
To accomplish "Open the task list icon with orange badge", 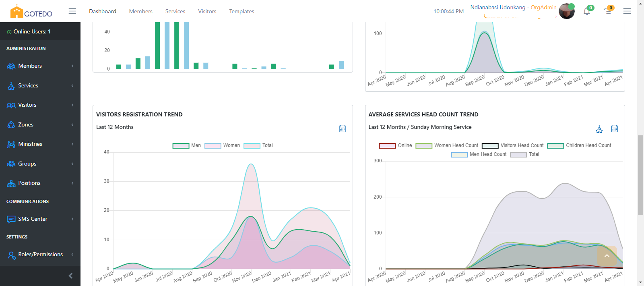I will click(x=608, y=12).
